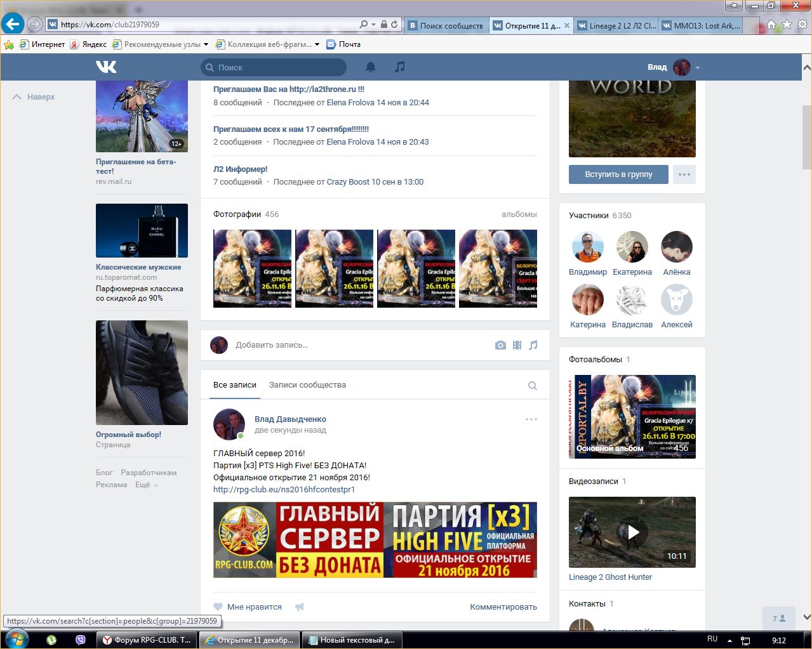Search wall posts with magnifier icon
The width and height of the screenshot is (812, 649).
click(x=533, y=386)
